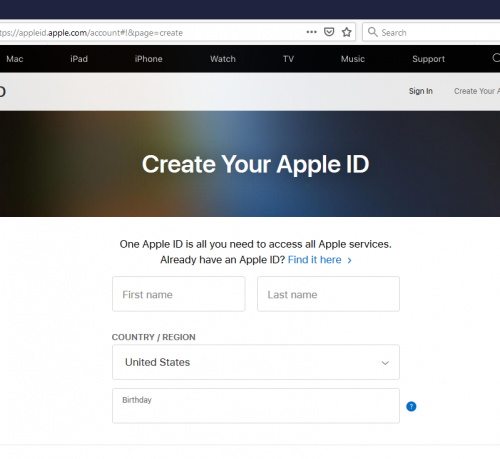
Task: Click the Birthday input field
Action: [256, 406]
